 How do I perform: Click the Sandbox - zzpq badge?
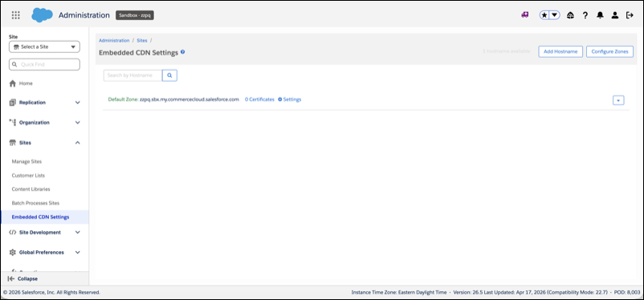click(135, 15)
